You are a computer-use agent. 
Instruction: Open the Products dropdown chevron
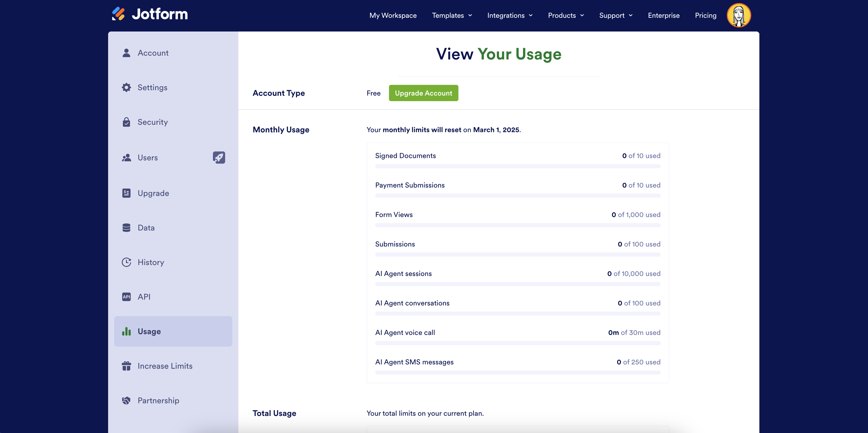(582, 16)
